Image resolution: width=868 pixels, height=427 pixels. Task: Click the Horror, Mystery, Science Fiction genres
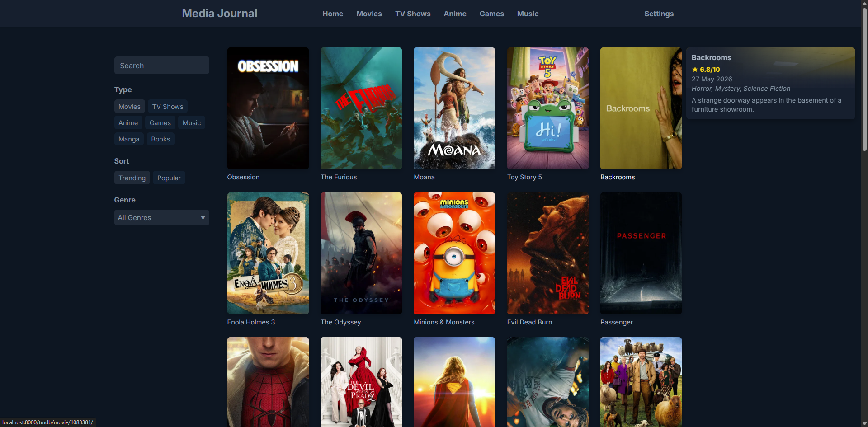click(741, 89)
